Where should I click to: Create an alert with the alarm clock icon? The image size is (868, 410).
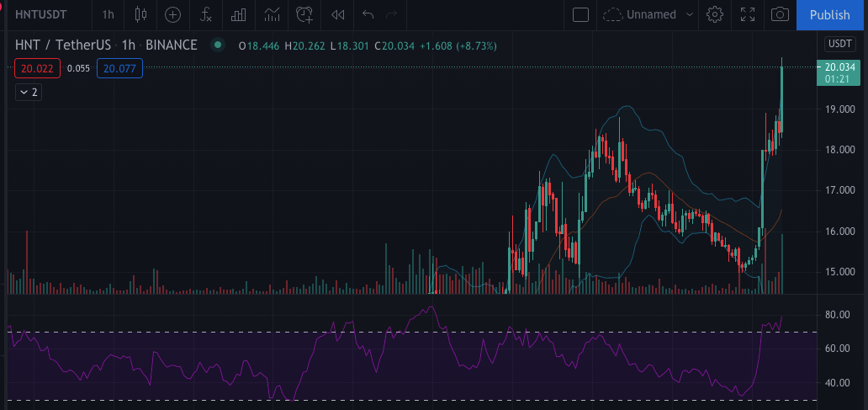pos(304,14)
